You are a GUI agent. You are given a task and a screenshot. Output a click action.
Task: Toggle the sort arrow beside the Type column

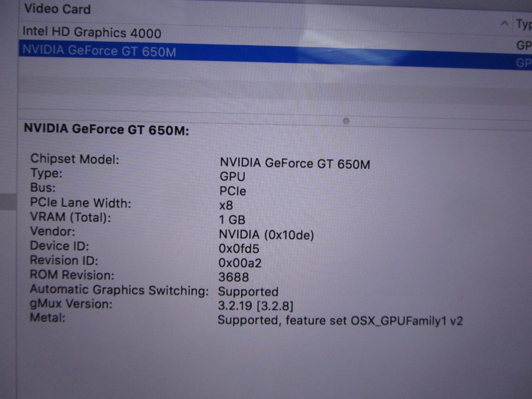coord(504,23)
